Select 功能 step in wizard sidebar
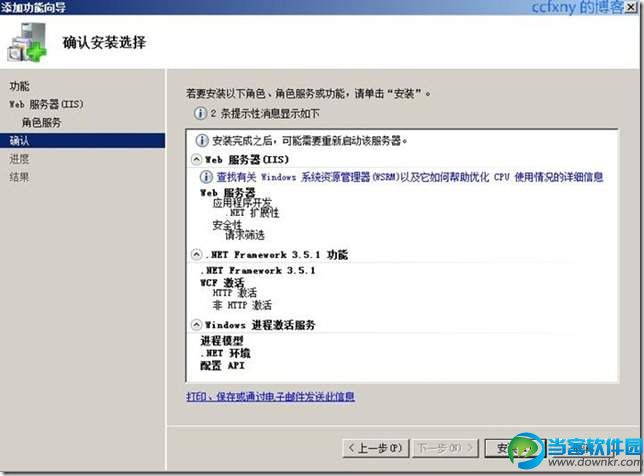Viewport: 644px width, 476px height. tap(19, 86)
